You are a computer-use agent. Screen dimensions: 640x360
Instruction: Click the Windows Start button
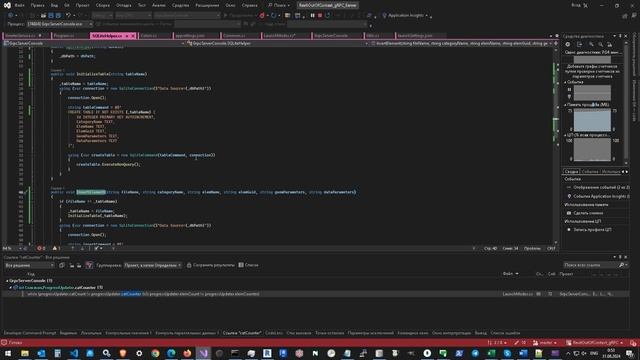8,353
